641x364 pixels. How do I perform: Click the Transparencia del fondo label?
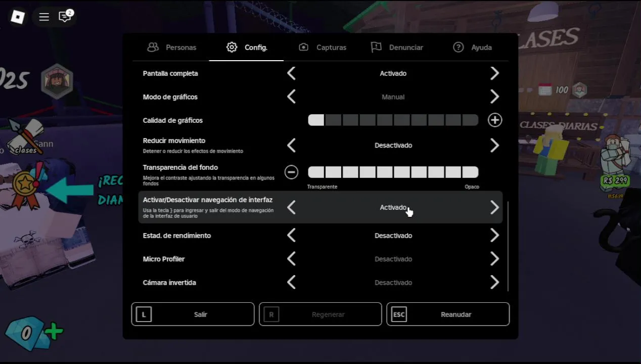pos(180,167)
